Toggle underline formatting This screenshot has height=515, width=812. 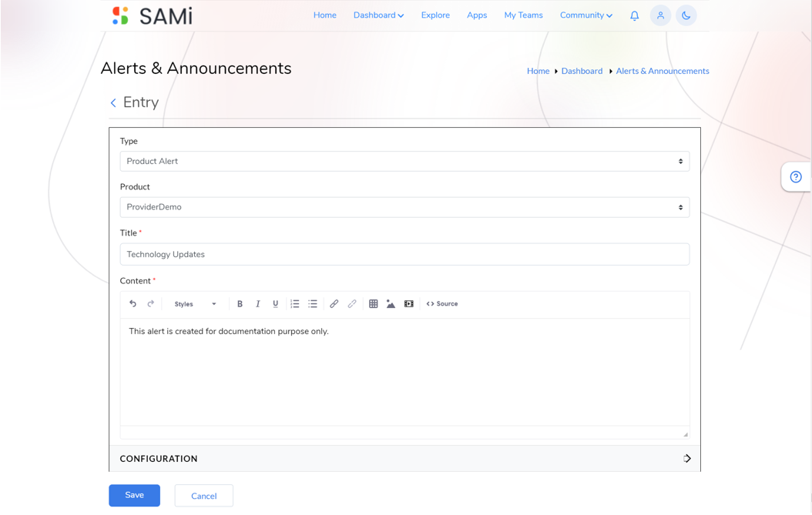point(276,304)
